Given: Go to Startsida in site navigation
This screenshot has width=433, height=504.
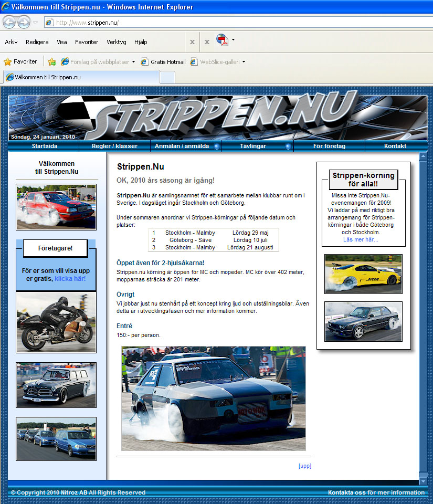Looking at the screenshot, I should click(x=44, y=146).
